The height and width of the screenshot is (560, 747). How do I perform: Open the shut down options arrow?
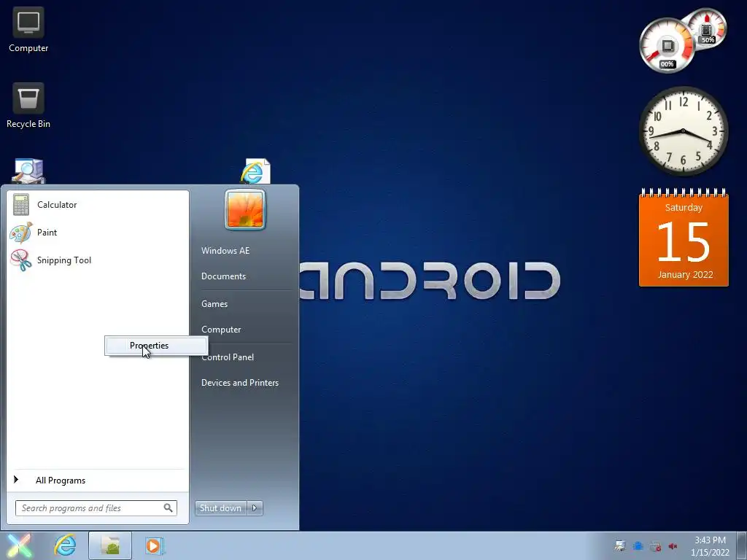pyautogui.click(x=255, y=508)
